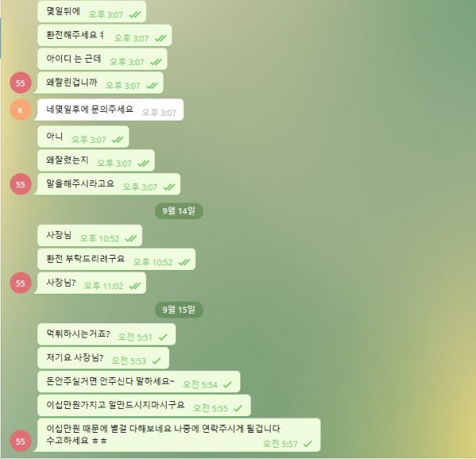This screenshot has width=476, height=459.
Task: Click the 55 avatar beside 사장님? message
Action: tap(21, 283)
